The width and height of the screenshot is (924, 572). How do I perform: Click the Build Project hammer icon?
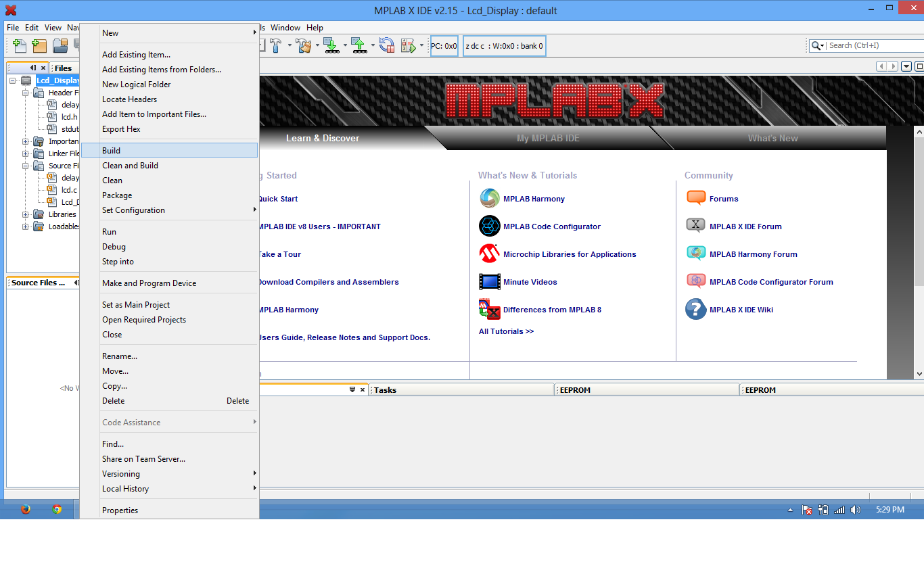276,45
